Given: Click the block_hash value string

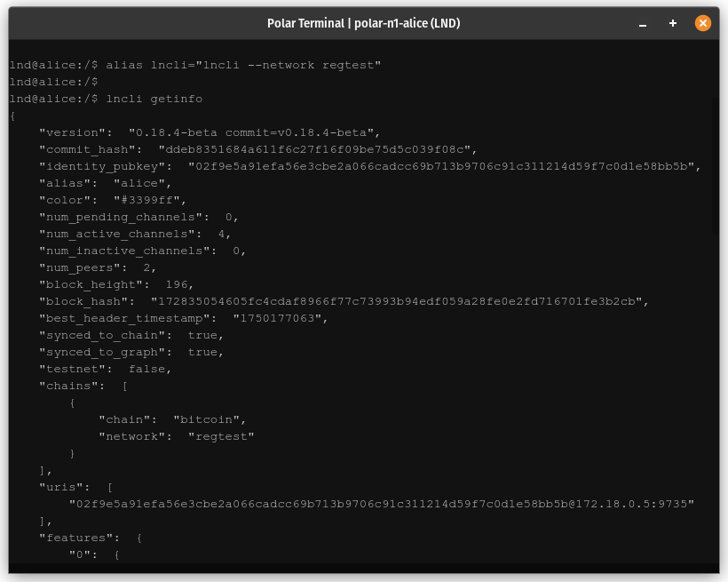Looking at the screenshot, I should [x=399, y=301].
